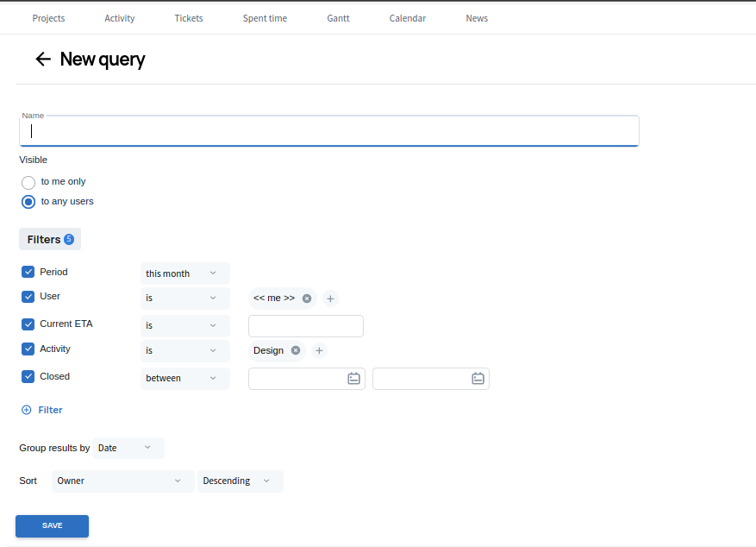Click the back arrow beside New query
Viewport: 756px width, 547px height.
(43, 59)
